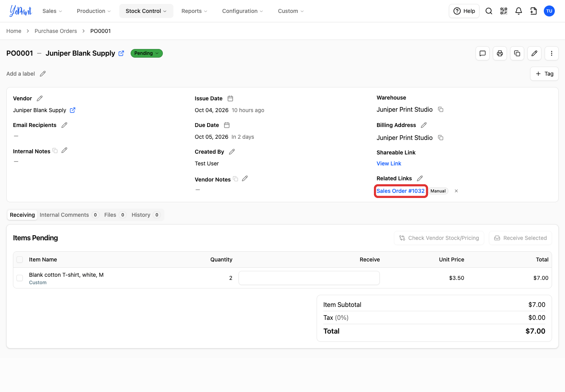Remove the Sales Order #1032 related link
This screenshot has height=392, width=565.
click(x=456, y=191)
